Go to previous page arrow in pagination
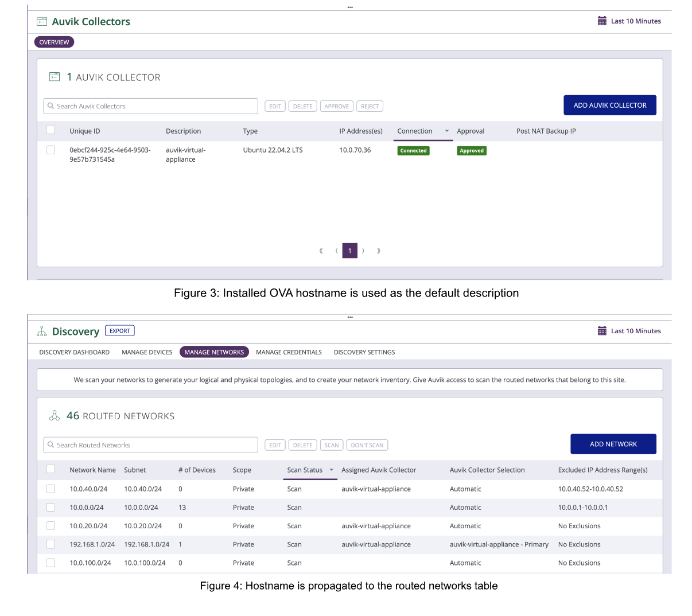This screenshot has height=616, width=692. click(x=336, y=251)
